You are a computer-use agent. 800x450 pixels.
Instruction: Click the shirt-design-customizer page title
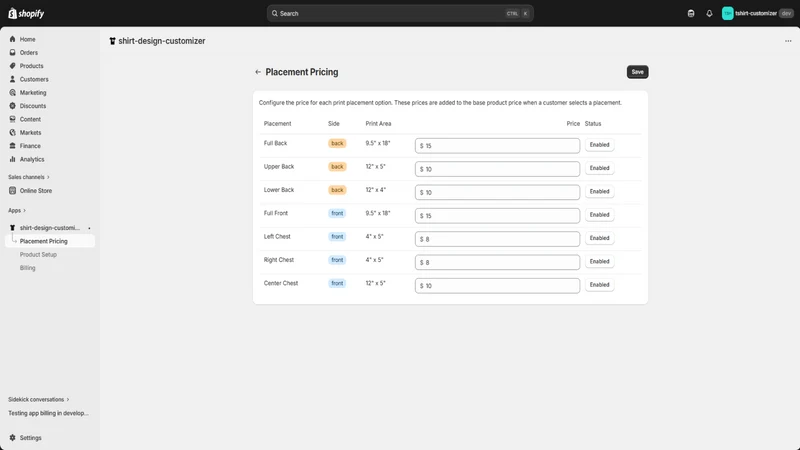(162, 41)
